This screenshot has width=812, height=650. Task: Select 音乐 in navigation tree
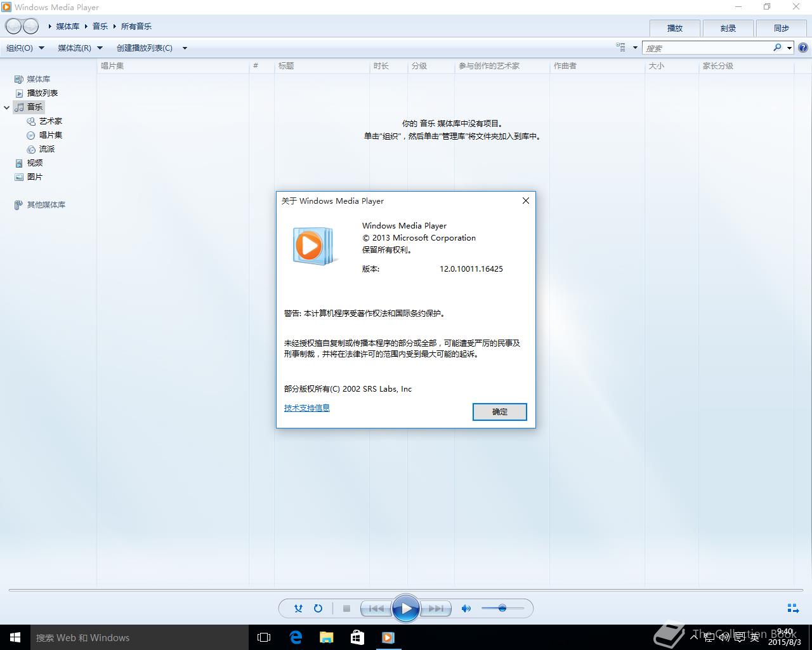[x=29, y=107]
